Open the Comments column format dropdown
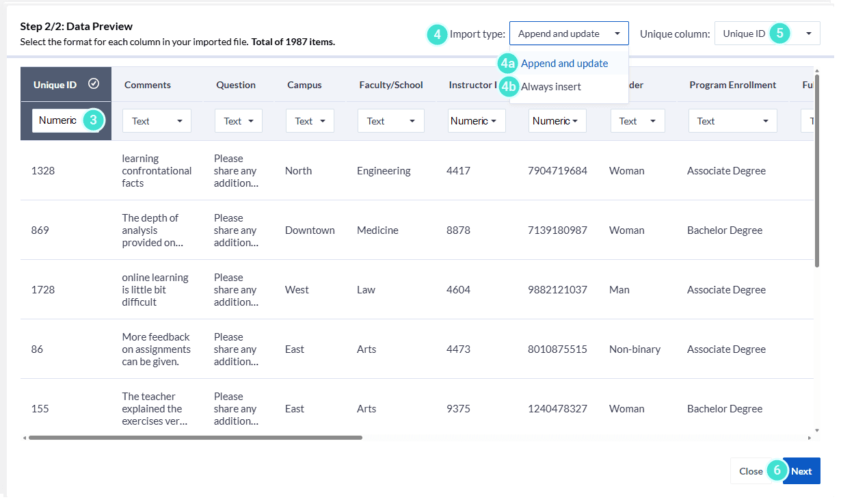Image resolution: width=841 pixels, height=504 pixels. point(157,121)
